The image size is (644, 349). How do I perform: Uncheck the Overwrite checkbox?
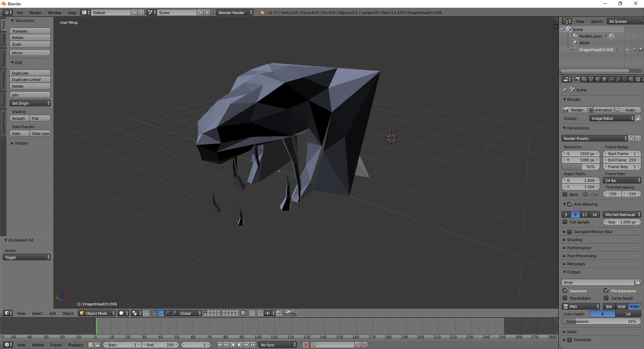coord(565,291)
